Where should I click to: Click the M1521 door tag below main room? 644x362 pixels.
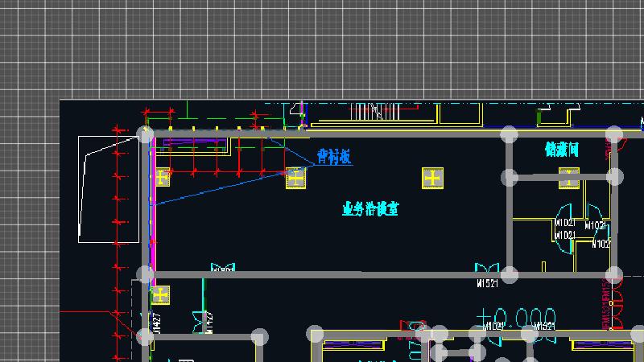point(487,284)
